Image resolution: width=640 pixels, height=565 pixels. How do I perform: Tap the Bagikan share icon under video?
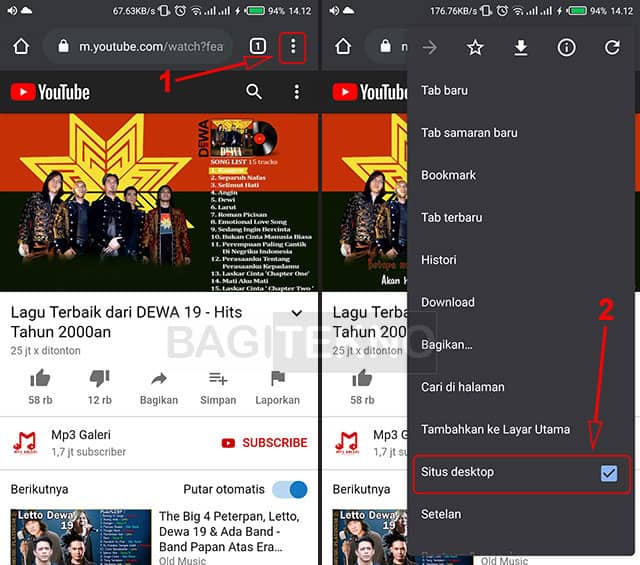159,379
